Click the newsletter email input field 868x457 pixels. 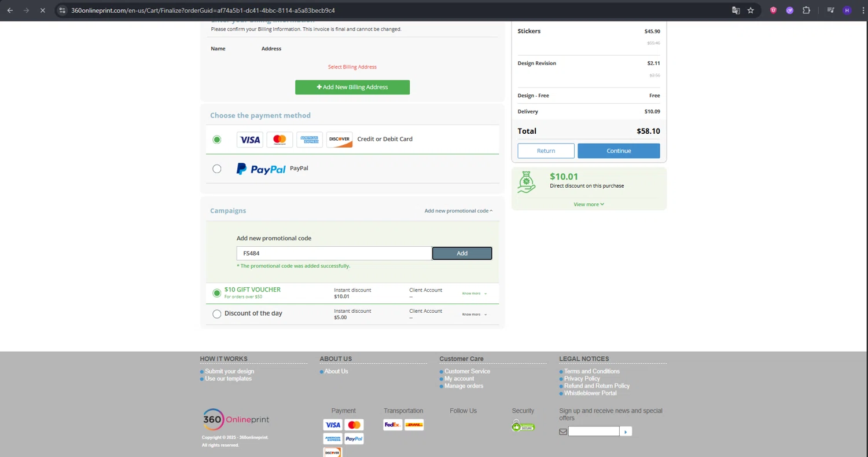coord(594,432)
